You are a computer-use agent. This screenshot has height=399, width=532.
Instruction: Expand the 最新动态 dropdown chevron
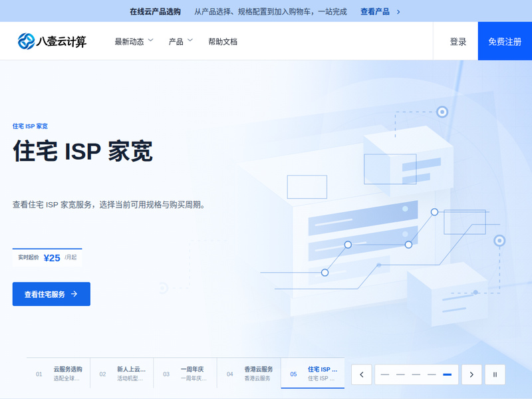pyautogui.click(x=151, y=41)
